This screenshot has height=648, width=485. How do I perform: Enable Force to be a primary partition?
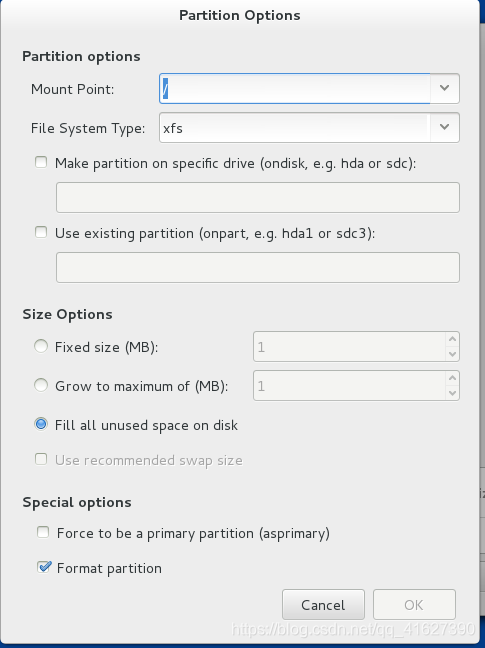[43, 532]
